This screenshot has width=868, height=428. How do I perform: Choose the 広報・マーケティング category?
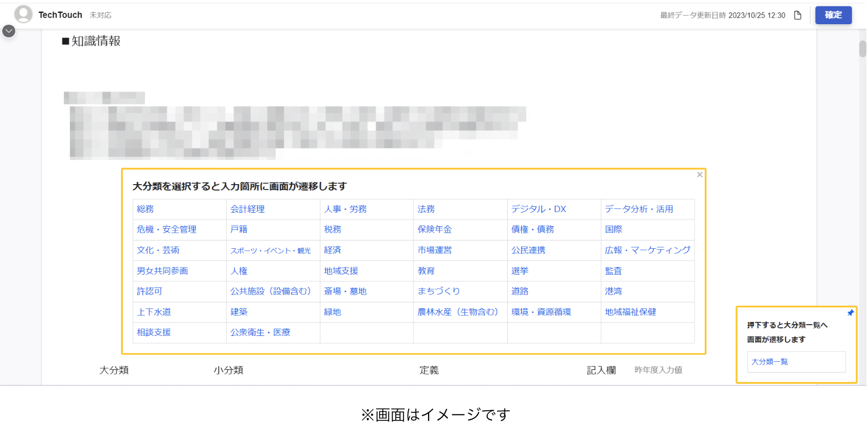pyautogui.click(x=647, y=250)
